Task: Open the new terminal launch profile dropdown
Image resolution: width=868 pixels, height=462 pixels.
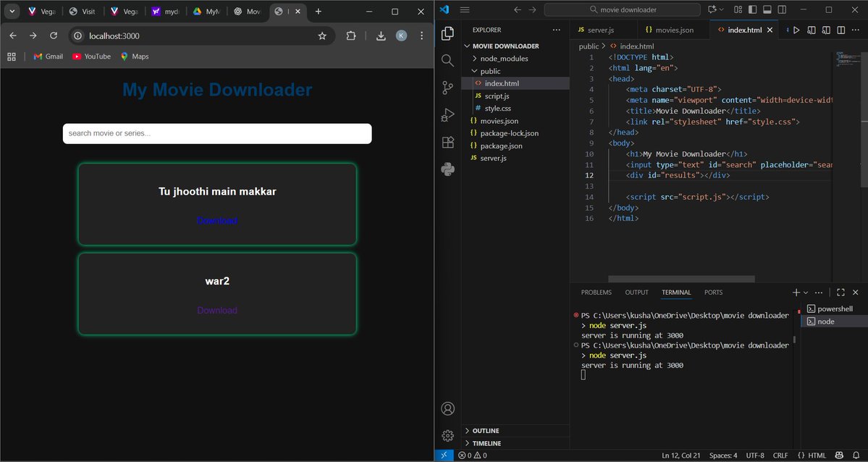Action: [x=805, y=293]
